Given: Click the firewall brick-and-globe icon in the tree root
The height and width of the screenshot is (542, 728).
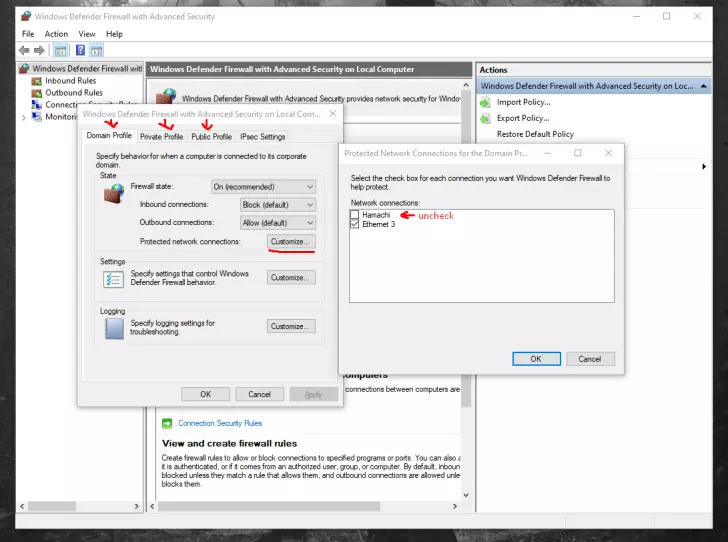Looking at the screenshot, I should [x=25, y=69].
